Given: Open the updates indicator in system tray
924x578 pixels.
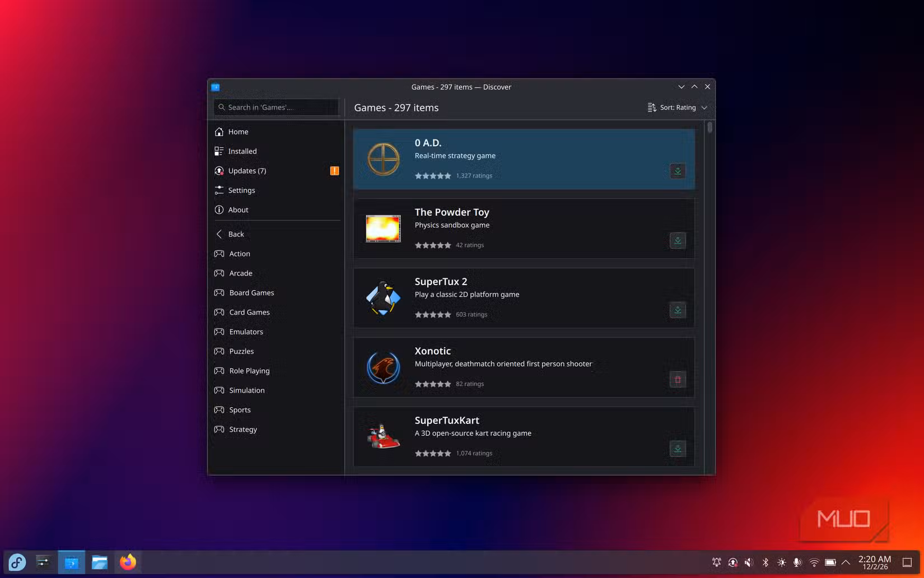Looking at the screenshot, I should click(x=732, y=562).
